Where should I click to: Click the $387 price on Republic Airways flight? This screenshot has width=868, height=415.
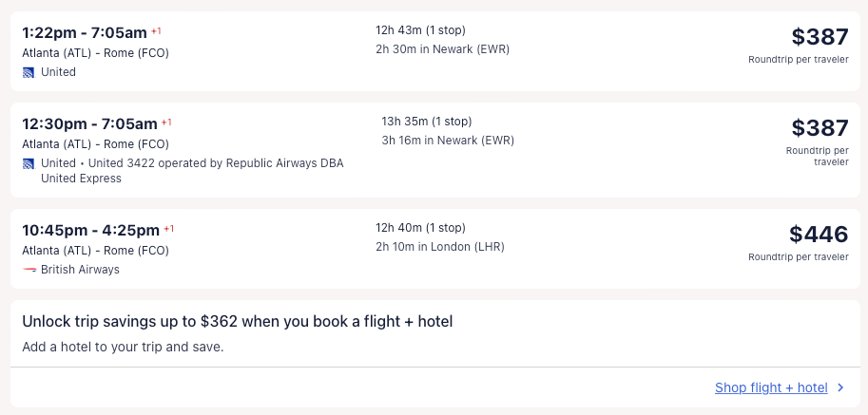tap(820, 128)
